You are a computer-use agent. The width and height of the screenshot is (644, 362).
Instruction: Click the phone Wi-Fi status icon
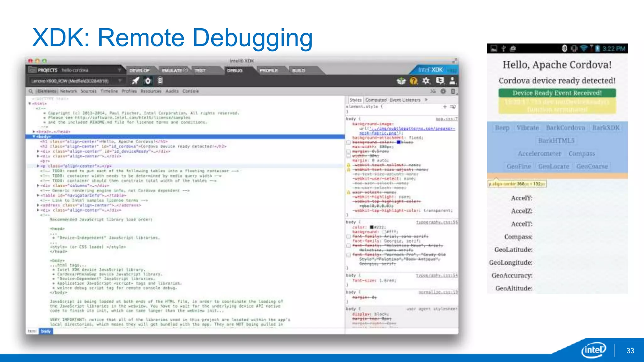coord(584,48)
